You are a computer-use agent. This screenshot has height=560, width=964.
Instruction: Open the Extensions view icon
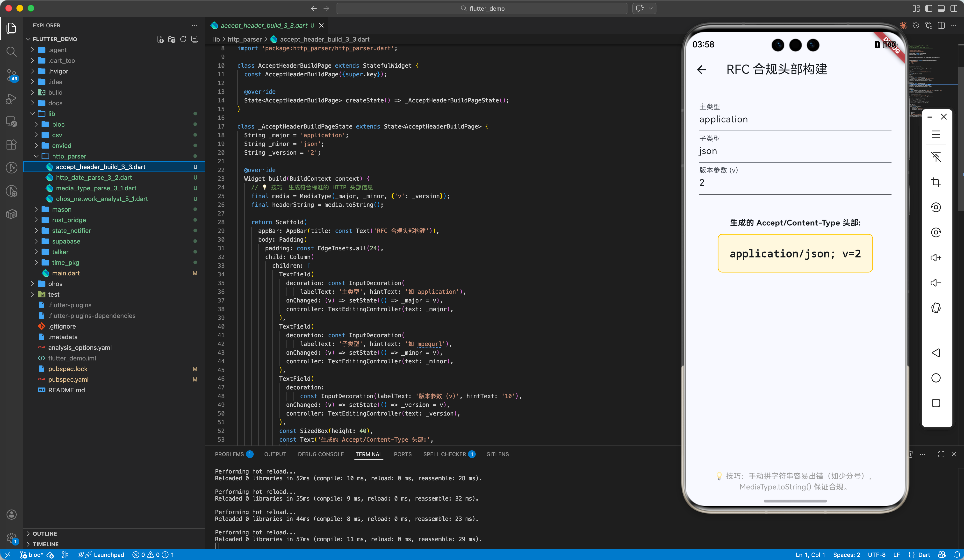pos(12,144)
